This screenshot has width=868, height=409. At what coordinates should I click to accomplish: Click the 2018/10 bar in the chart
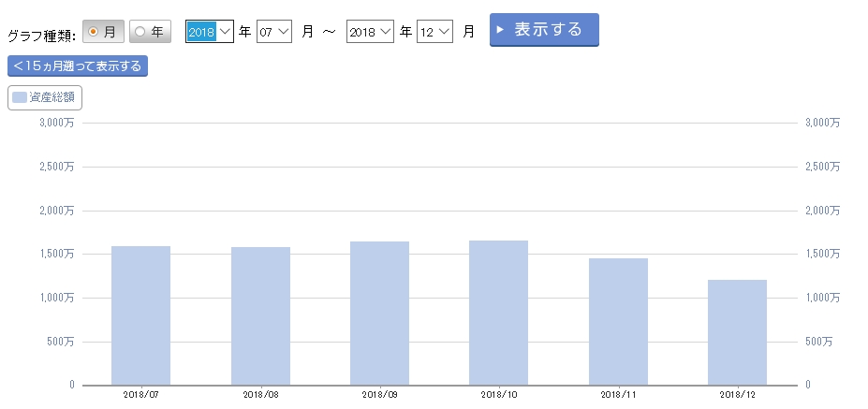[x=498, y=313]
